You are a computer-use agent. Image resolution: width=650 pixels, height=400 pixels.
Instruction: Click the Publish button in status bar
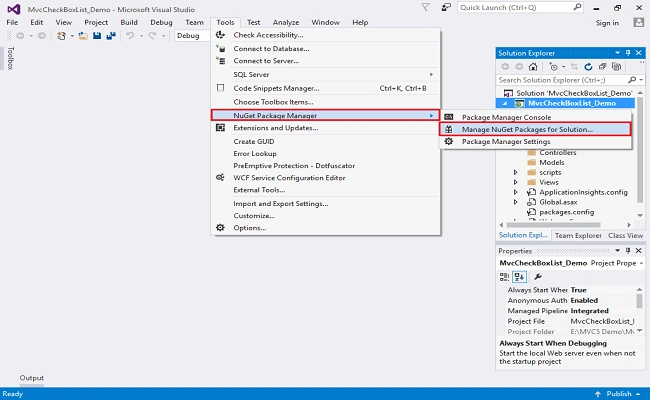[618, 394]
